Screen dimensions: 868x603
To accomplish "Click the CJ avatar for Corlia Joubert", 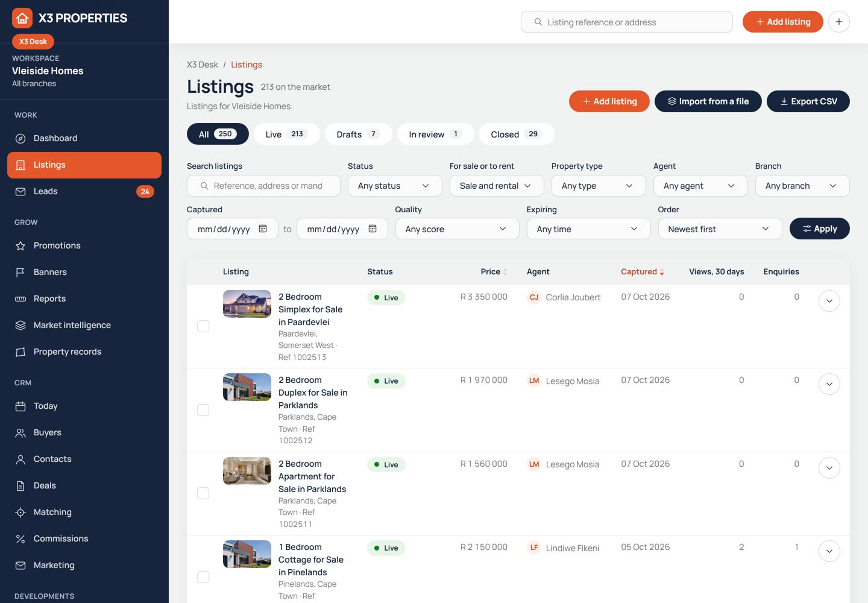I will (534, 297).
